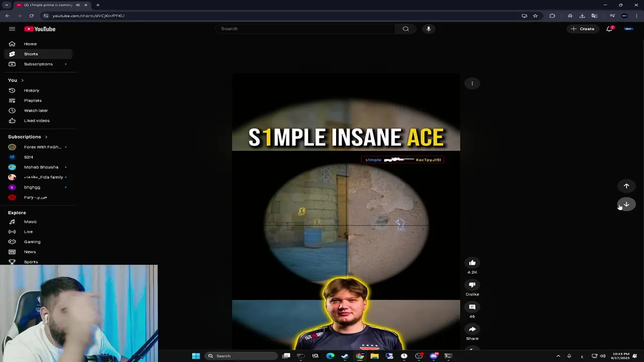644x362 pixels.
Task: Select Shorts in the sidebar
Action: tap(38, 54)
